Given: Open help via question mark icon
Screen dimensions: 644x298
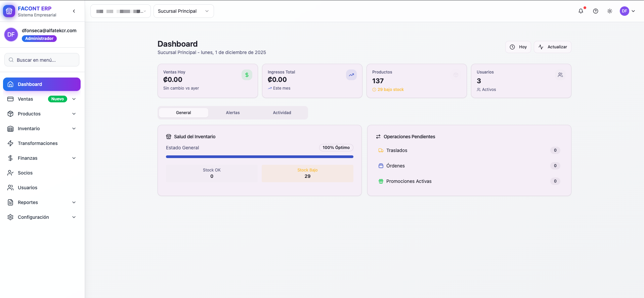Looking at the screenshot, I should [x=595, y=11].
